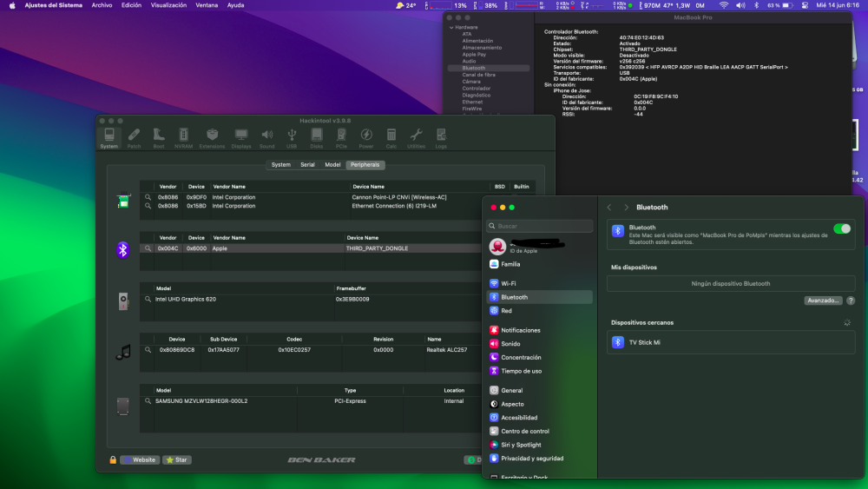Select the Patch tool in Hackintool
This screenshot has height=489, width=868.
coord(134,138)
